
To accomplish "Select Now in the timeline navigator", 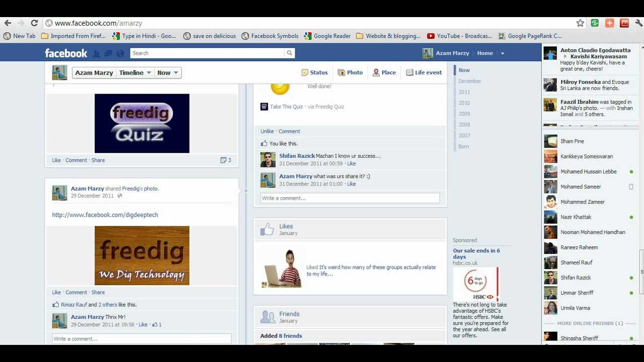I will [464, 70].
